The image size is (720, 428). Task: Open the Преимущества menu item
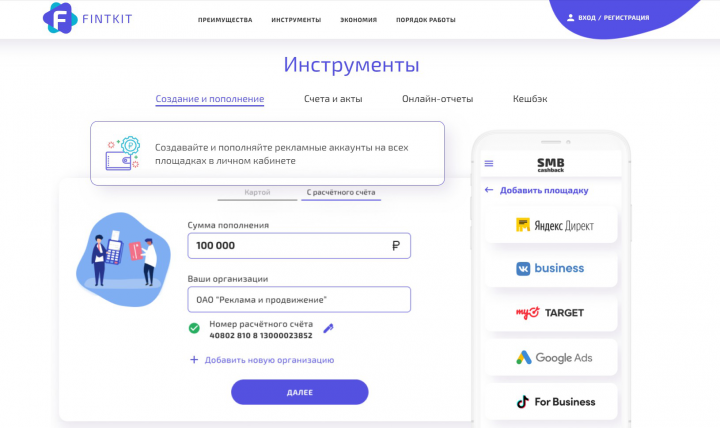pos(225,20)
